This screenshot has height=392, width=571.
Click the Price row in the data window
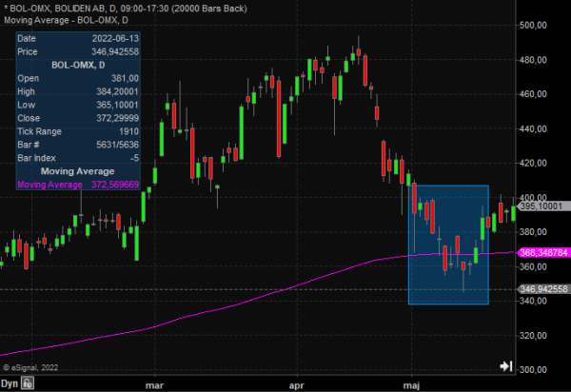coord(78,51)
